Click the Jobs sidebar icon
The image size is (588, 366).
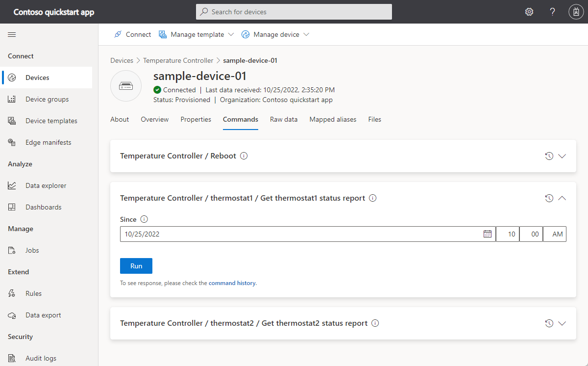click(12, 250)
